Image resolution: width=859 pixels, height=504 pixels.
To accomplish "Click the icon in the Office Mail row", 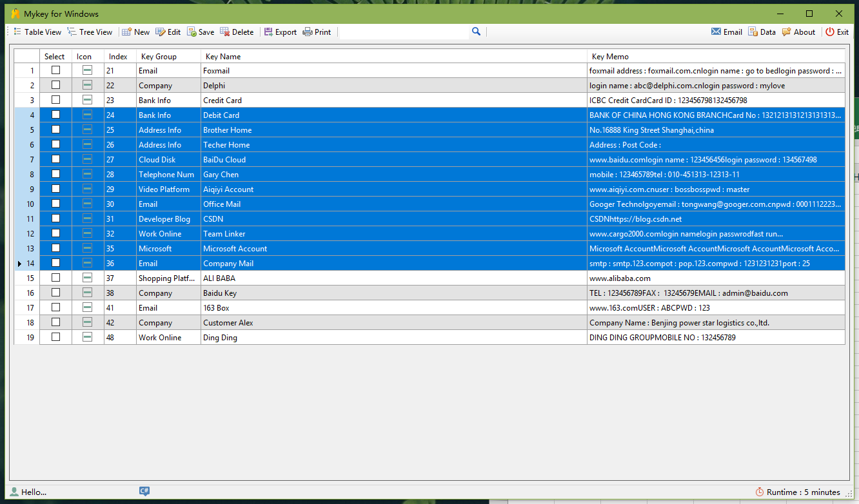I will click(x=88, y=204).
